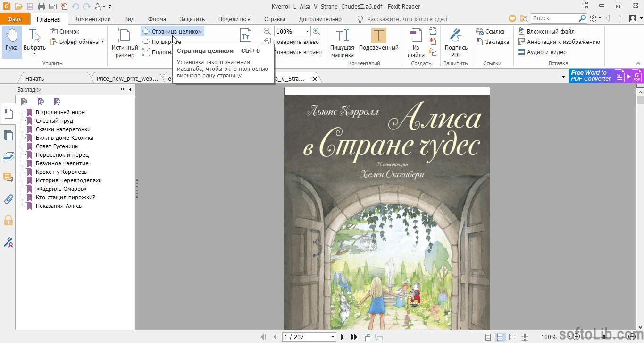Select the Hand (Рука) tool
644x343 pixels.
(11, 43)
